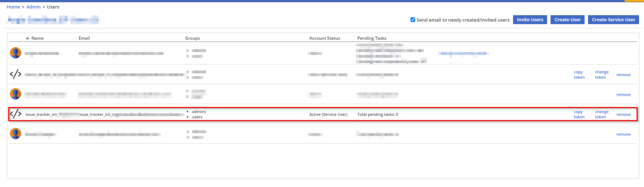The width and height of the screenshot is (644, 187).
Task: Uncheck Send email to newly created users
Action: click(413, 20)
